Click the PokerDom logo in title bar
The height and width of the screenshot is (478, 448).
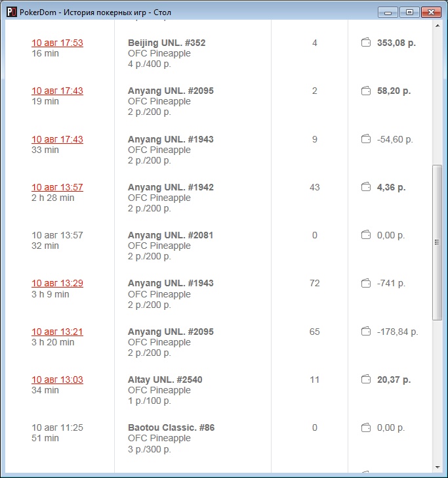pyautogui.click(x=11, y=12)
